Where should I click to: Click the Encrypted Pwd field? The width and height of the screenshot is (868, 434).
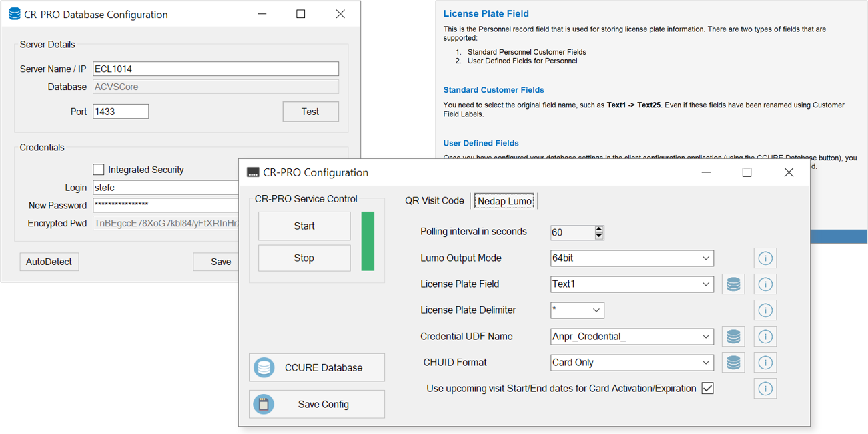[165, 224]
